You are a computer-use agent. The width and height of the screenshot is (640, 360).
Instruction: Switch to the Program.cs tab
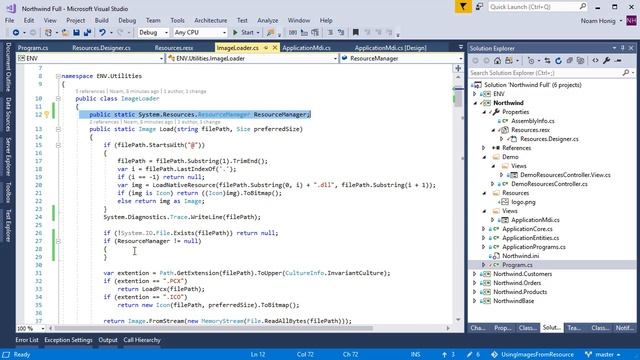33,48
